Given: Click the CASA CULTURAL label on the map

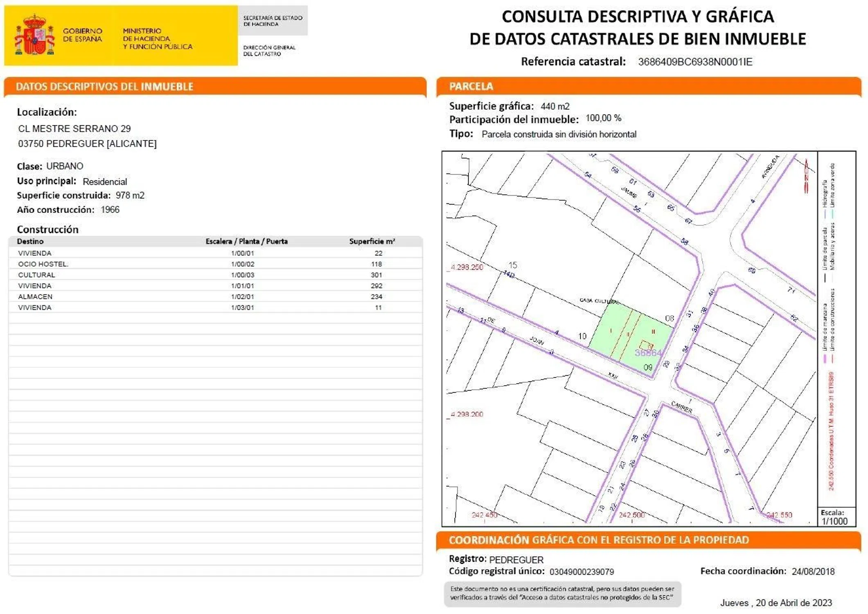Looking at the screenshot, I should [x=599, y=301].
